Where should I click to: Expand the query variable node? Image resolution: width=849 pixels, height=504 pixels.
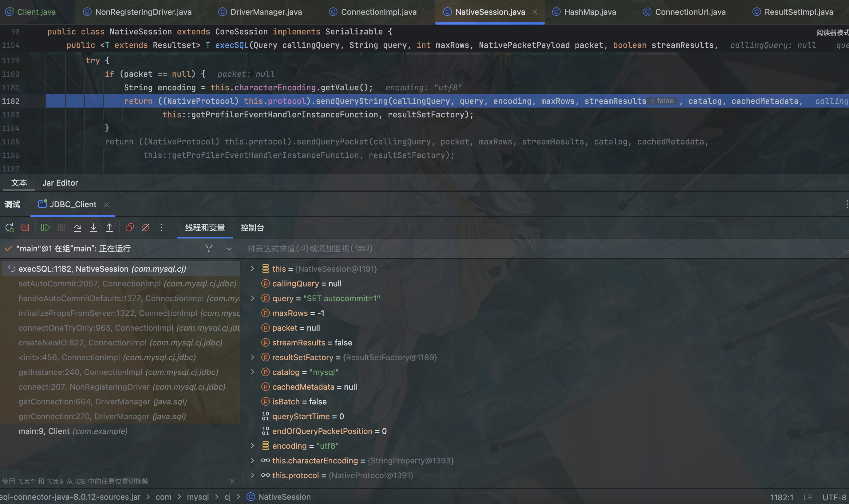pyautogui.click(x=252, y=298)
